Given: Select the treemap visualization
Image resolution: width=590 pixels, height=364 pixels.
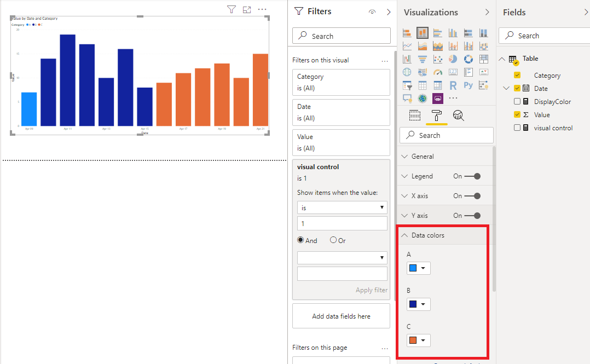Looking at the screenshot, I should coord(483,59).
